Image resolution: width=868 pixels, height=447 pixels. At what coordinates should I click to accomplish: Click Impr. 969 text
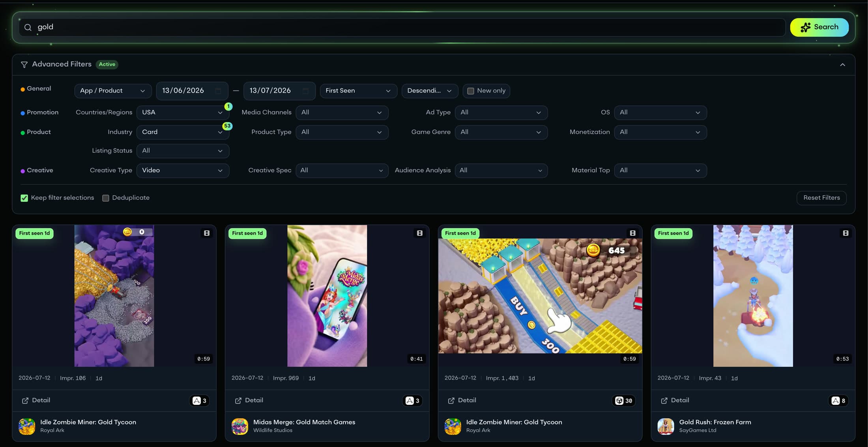click(x=286, y=378)
